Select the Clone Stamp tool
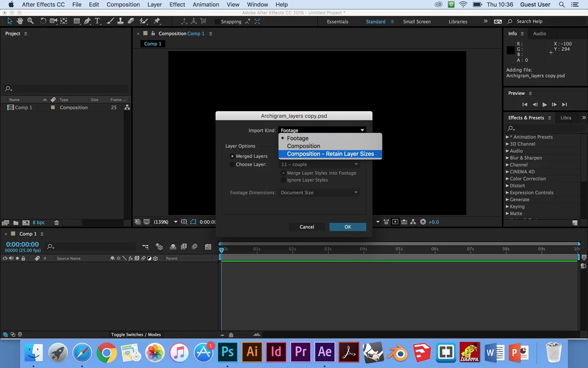The height and width of the screenshot is (368, 588). [121, 21]
